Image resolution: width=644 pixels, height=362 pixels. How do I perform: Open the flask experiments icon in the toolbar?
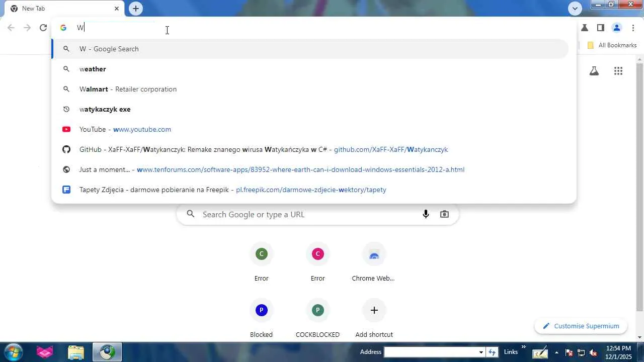click(585, 28)
